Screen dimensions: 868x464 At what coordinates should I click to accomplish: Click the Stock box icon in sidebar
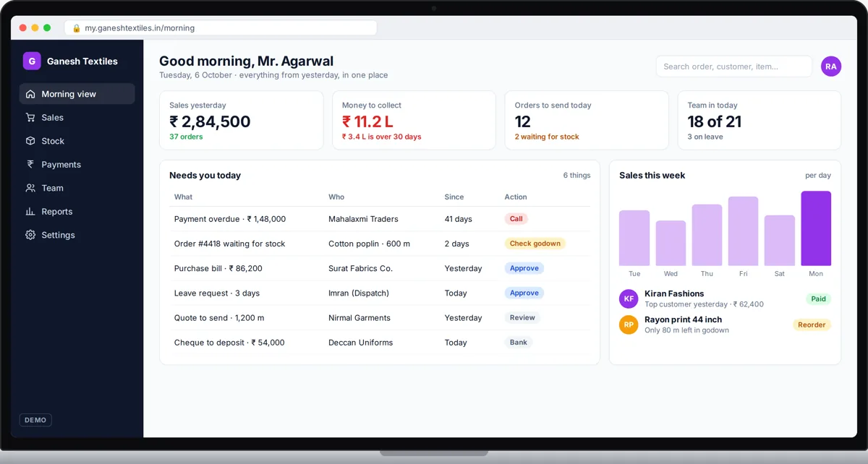(30, 141)
